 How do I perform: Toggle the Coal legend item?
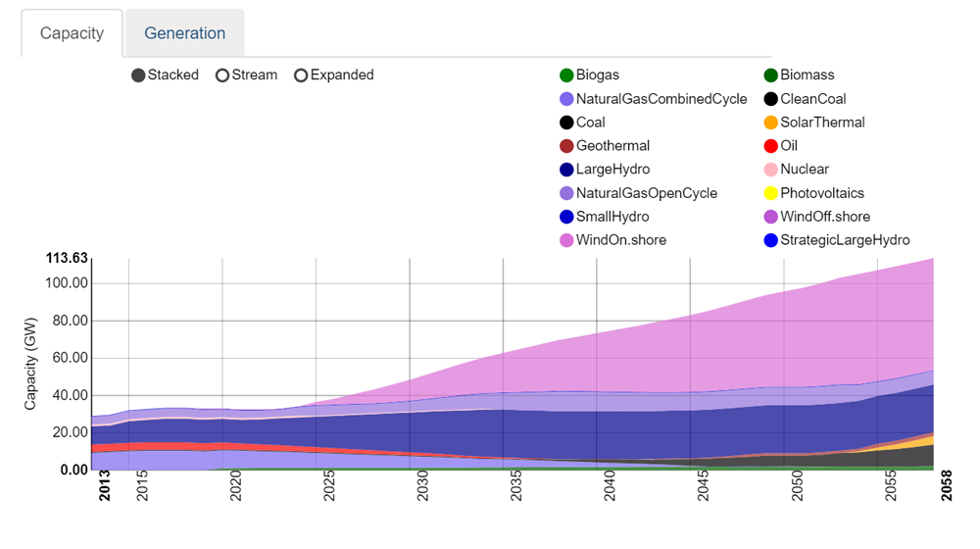click(x=566, y=123)
